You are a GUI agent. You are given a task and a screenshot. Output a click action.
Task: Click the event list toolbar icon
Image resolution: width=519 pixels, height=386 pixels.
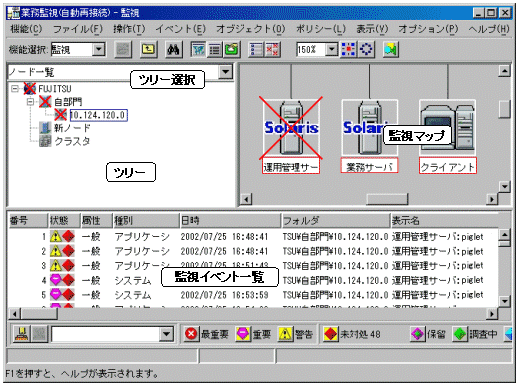pos(256,50)
